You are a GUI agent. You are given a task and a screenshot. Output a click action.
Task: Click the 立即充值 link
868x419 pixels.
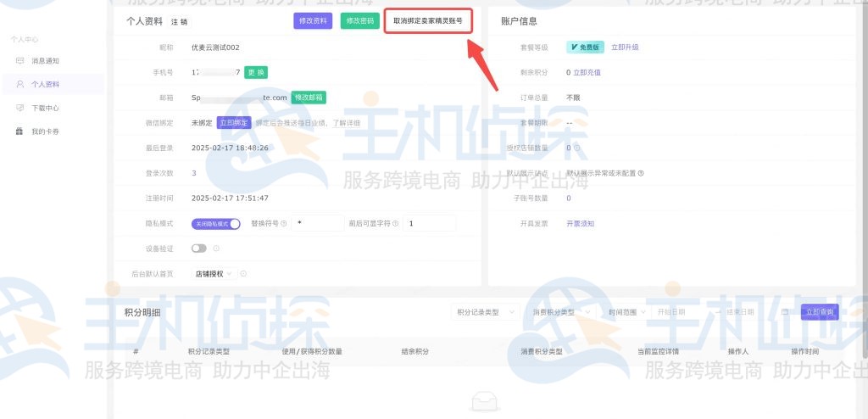click(587, 73)
